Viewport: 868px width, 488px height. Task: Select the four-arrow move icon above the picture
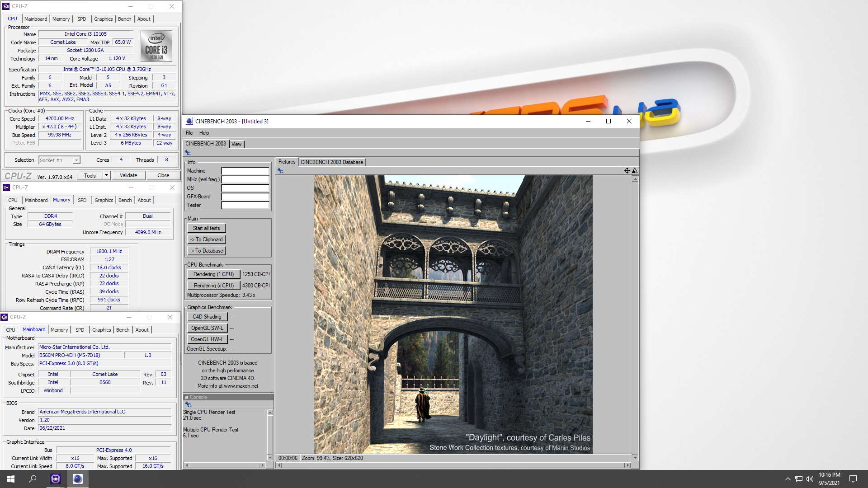pos(627,171)
